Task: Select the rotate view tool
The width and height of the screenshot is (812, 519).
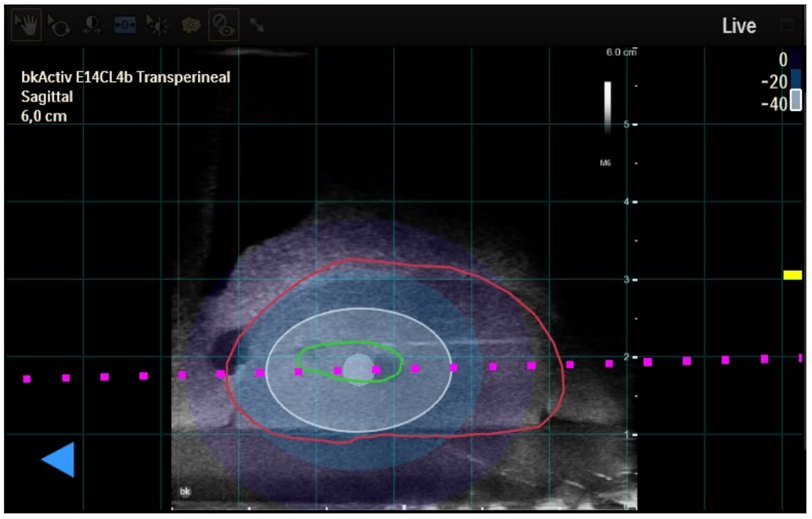Action: point(58,25)
